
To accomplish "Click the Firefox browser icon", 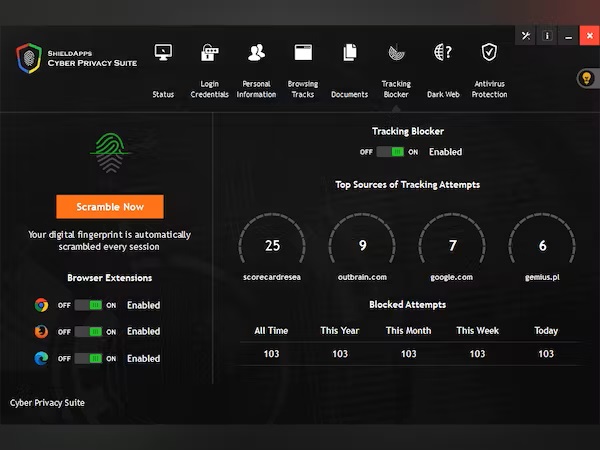I will 41,331.
